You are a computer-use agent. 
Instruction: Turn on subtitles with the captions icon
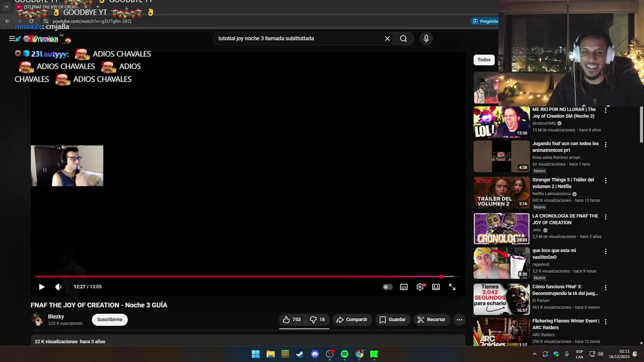pyautogui.click(x=404, y=287)
